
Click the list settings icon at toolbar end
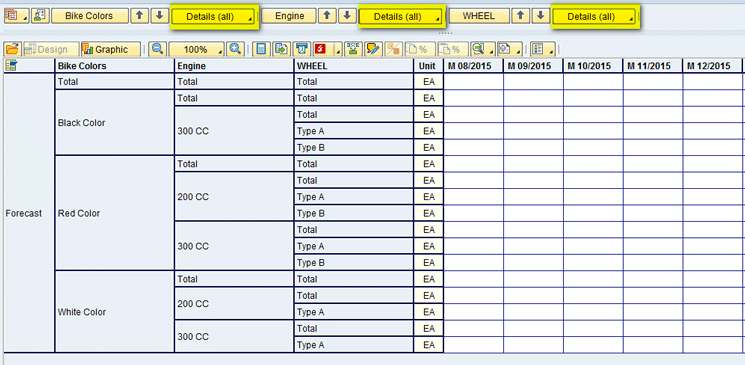click(542, 49)
